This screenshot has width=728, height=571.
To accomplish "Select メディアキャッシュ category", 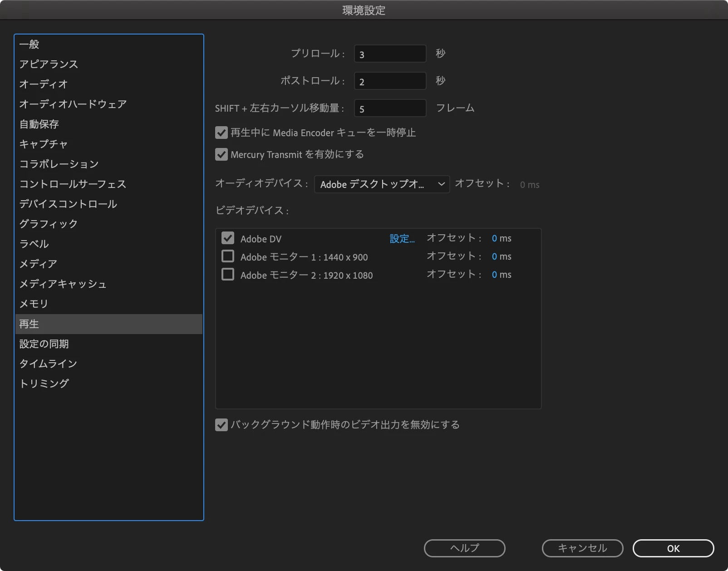I will (108, 284).
